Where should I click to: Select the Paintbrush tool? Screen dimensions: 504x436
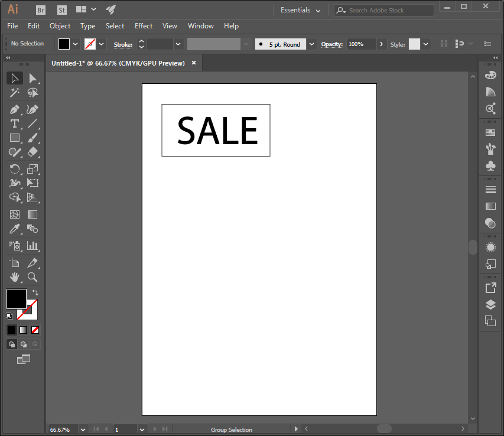click(32, 138)
